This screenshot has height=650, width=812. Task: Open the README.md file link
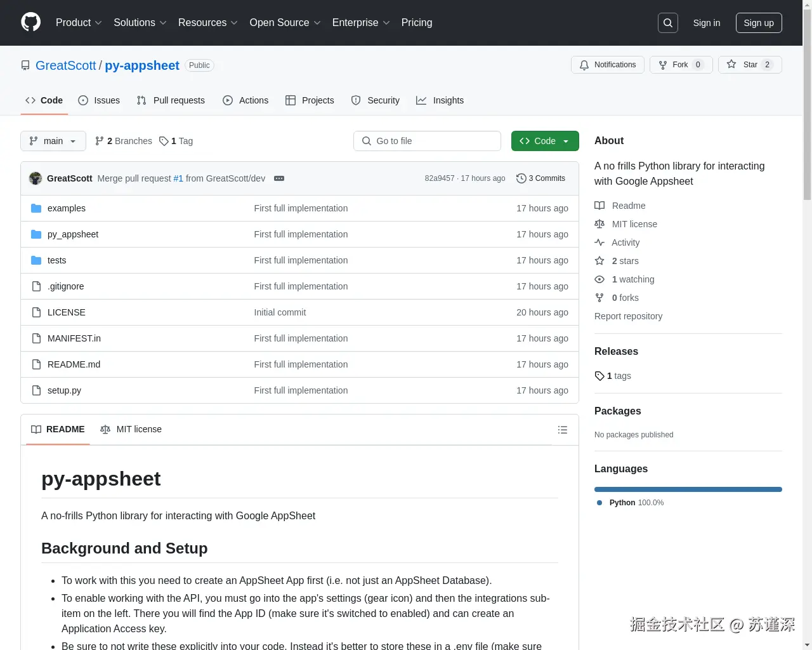tap(74, 364)
